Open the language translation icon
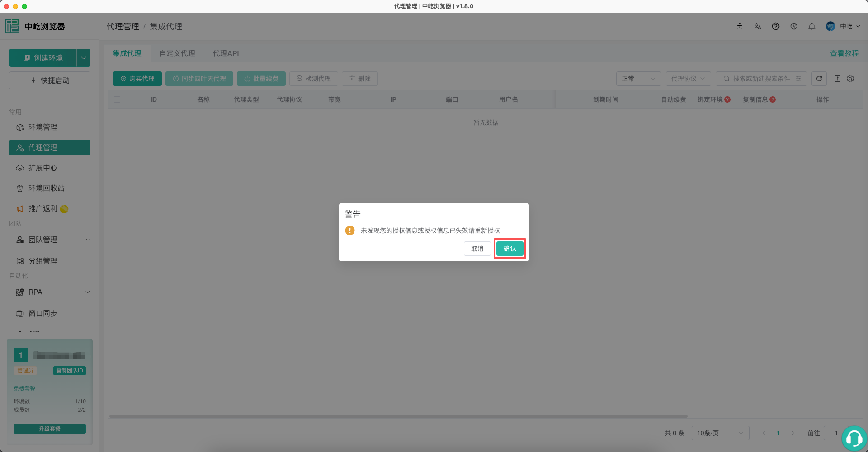 click(758, 26)
